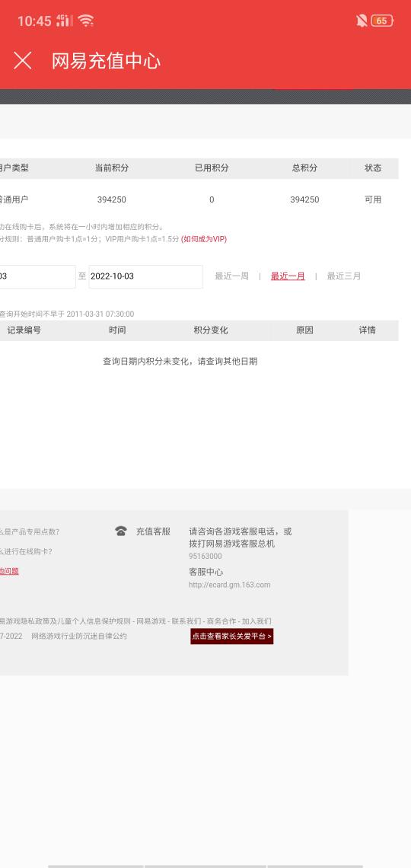
Task: Select the 最近一月 date range
Action: [x=288, y=276]
